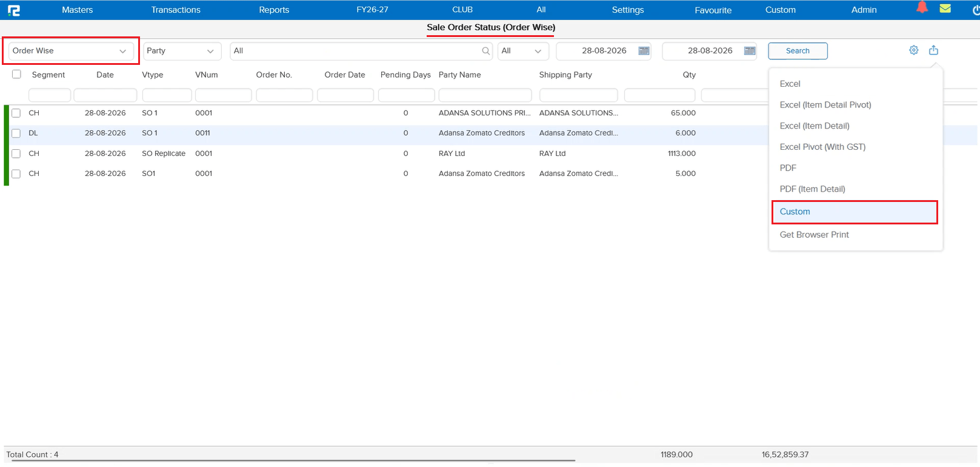
Task: Open the calendar icon for the to date
Action: (x=750, y=51)
